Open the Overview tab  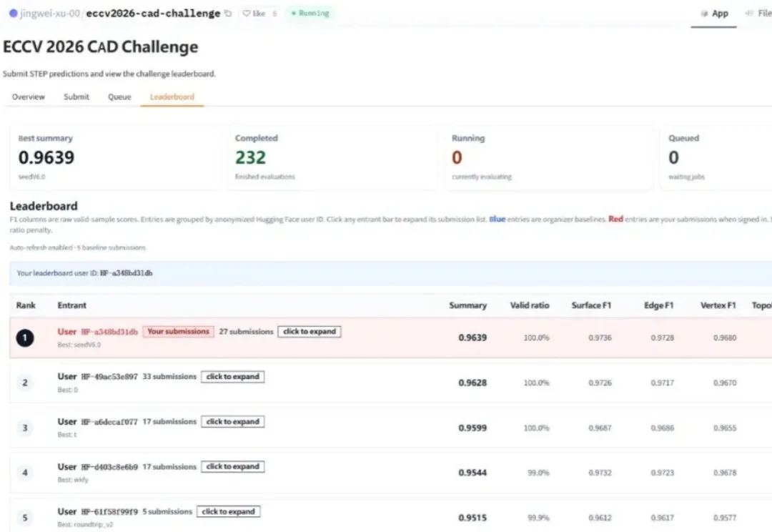click(29, 97)
